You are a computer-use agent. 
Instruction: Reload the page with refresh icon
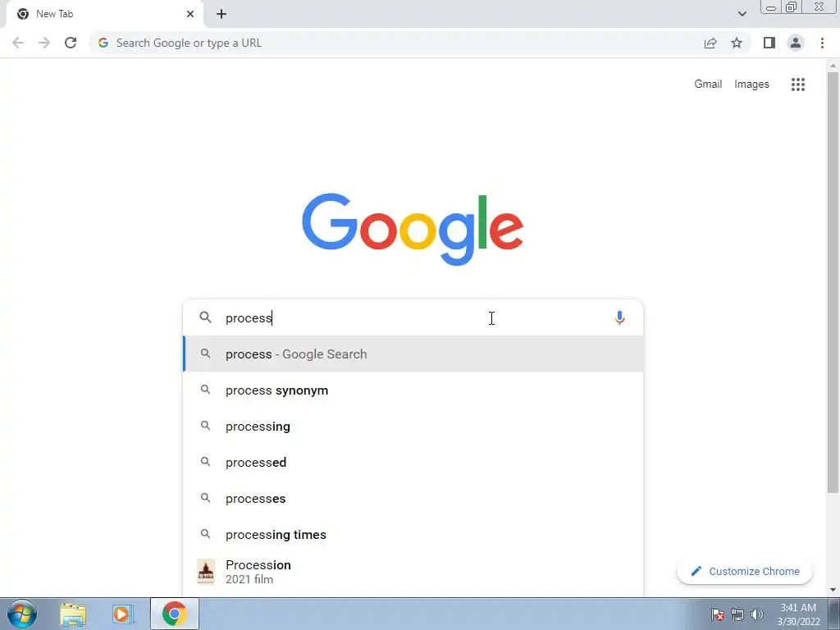tap(71, 43)
